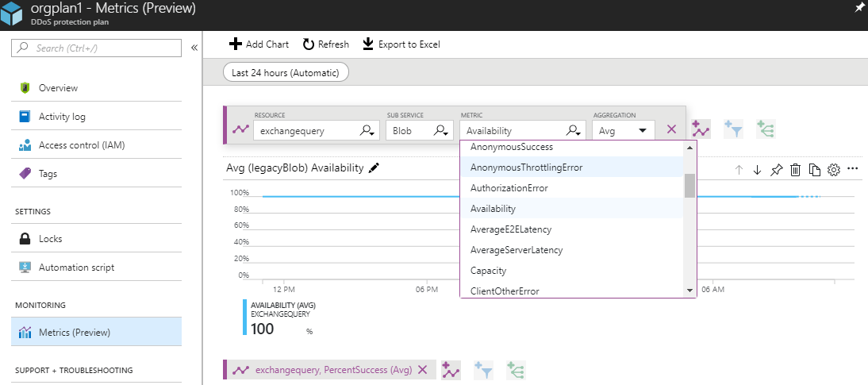The width and height of the screenshot is (868, 385).
Task: Select AverageServerLatency metric option
Action: pyautogui.click(x=572, y=250)
